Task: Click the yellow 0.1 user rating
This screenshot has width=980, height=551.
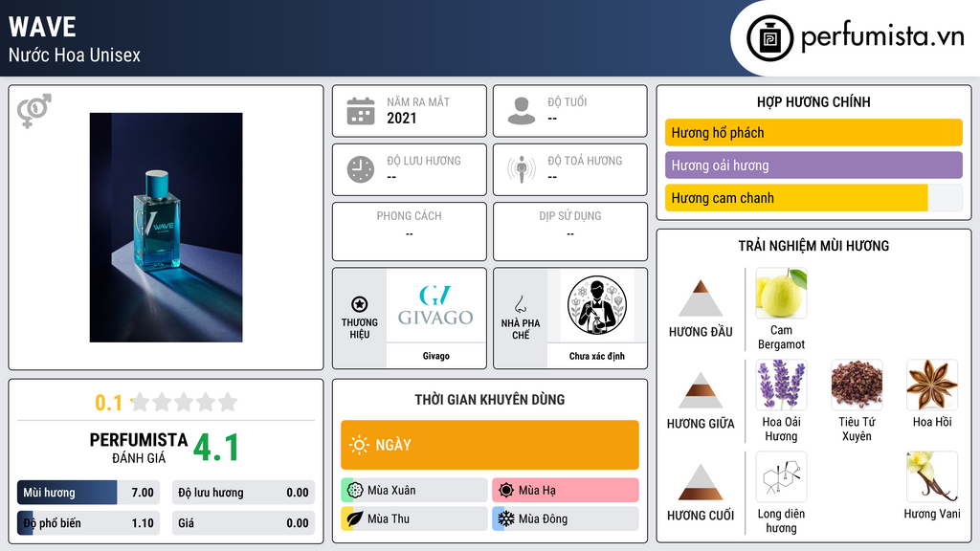Action: click(109, 403)
